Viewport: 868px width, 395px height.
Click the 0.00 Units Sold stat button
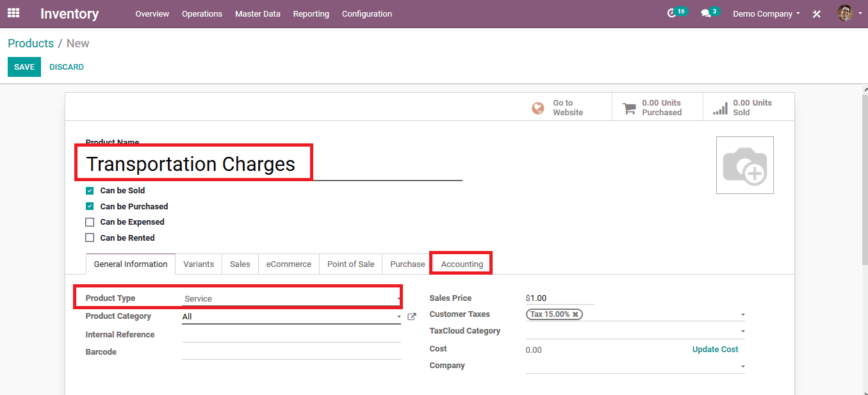coord(748,108)
